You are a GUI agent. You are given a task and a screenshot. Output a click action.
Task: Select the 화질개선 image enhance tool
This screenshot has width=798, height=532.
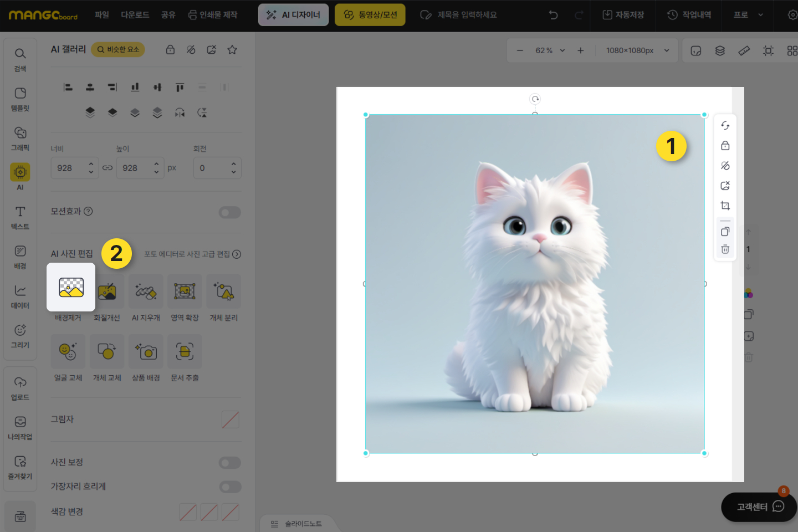tap(107, 291)
